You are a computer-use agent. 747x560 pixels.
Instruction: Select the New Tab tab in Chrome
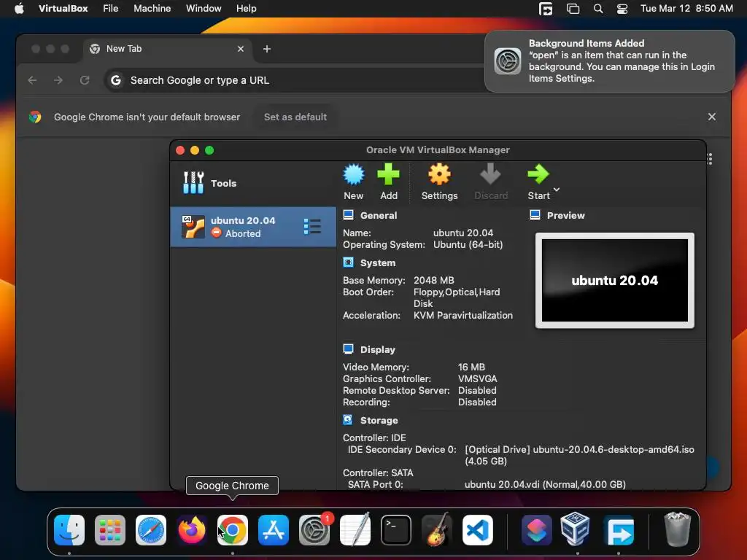point(168,49)
